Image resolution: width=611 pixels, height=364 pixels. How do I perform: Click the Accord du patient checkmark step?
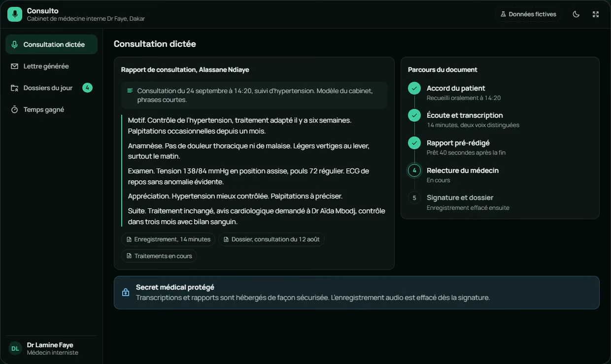click(414, 88)
